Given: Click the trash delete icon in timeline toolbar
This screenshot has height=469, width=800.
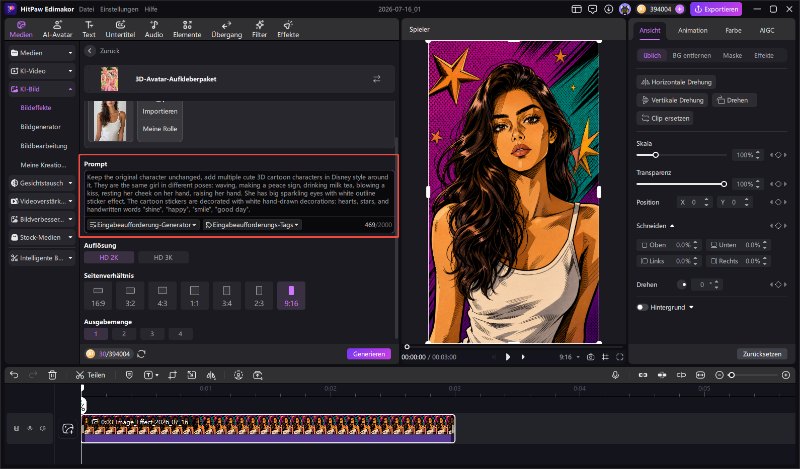Looking at the screenshot, I should [52, 375].
